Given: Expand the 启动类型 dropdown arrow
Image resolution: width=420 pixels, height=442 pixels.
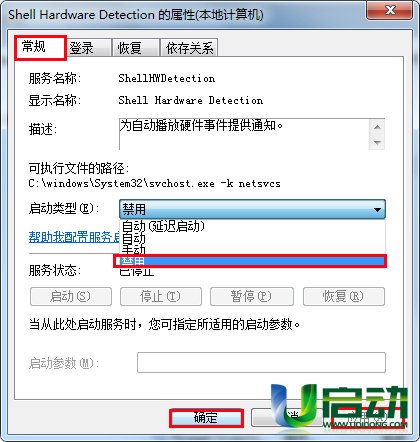Looking at the screenshot, I should [377, 210].
